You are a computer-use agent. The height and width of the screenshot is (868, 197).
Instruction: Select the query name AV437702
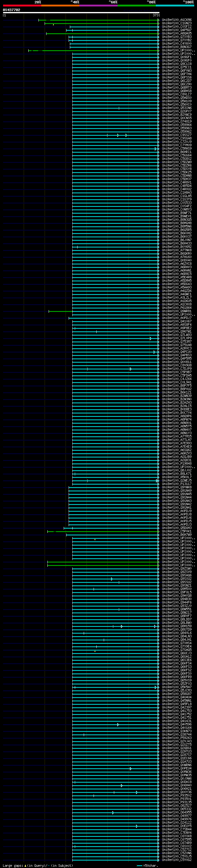[x=11, y=10]
